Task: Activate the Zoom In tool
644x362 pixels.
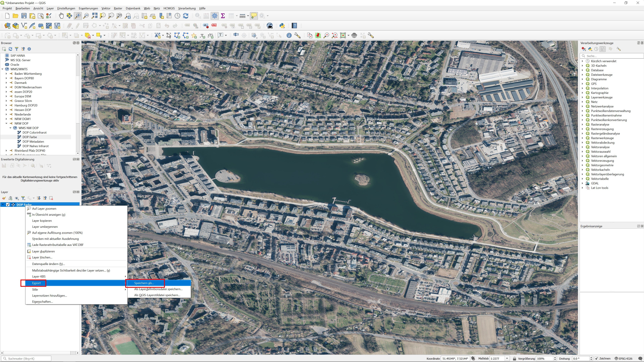Action: click(x=78, y=16)
